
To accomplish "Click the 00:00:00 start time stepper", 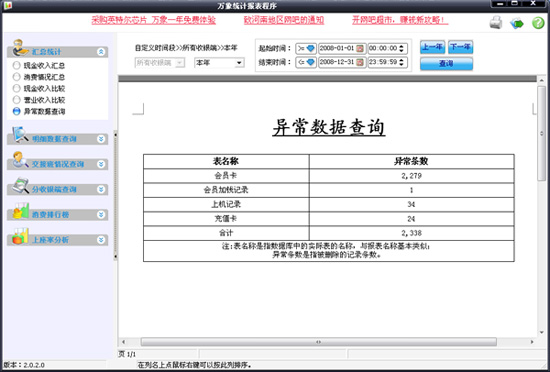I will click(401, 49).
